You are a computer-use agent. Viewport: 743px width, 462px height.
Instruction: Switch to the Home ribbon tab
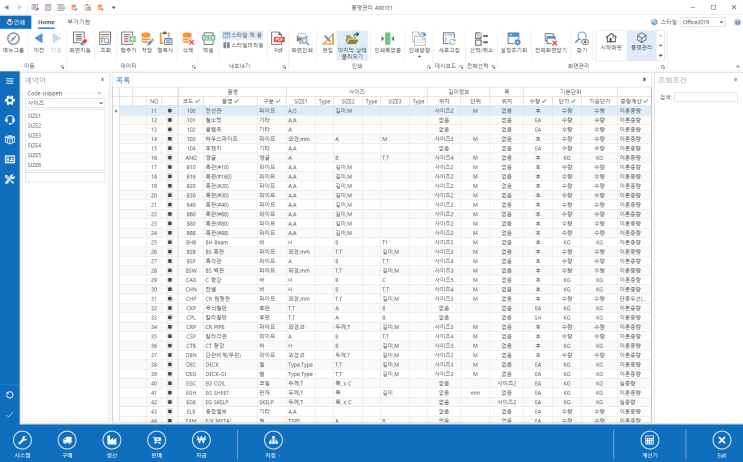(x=46, y=22)
